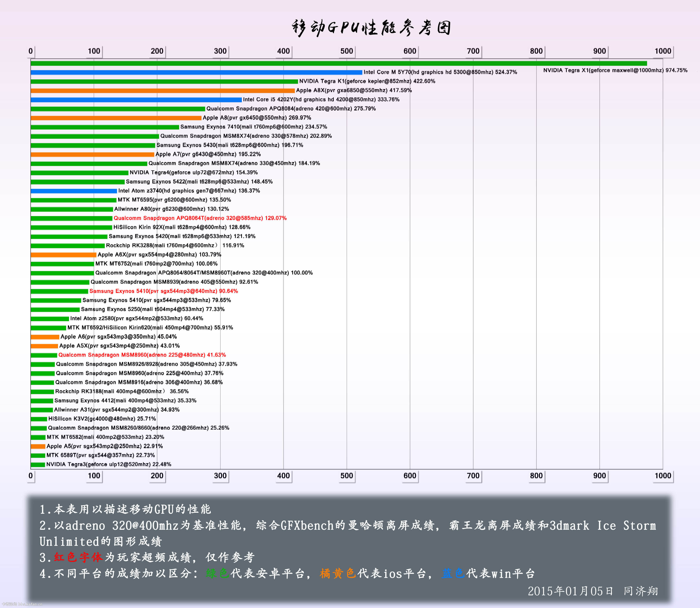Select Snapdragon MSM8926/8928 label
Image resolution: width=700 pixels, height=608 pixels.
147,364
